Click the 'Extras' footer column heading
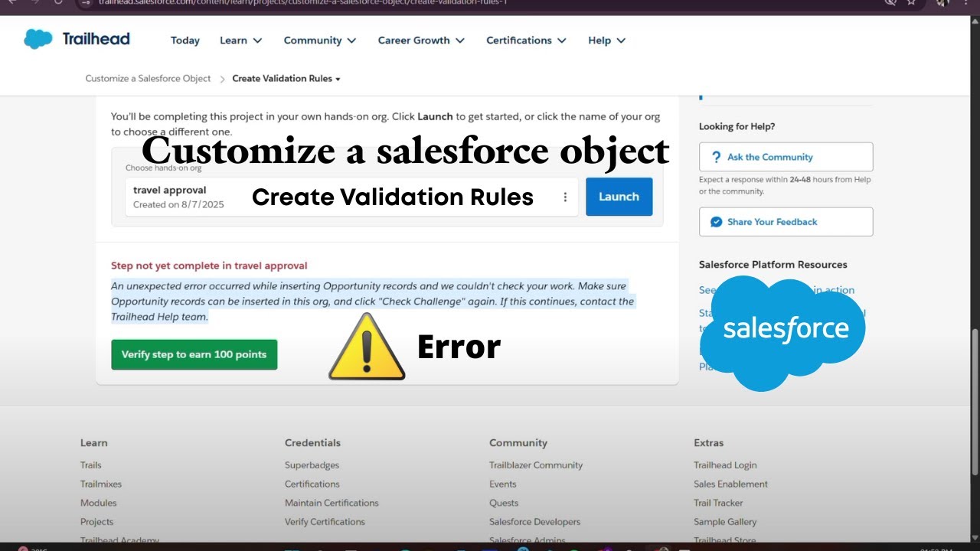 (x=708, y=443)
